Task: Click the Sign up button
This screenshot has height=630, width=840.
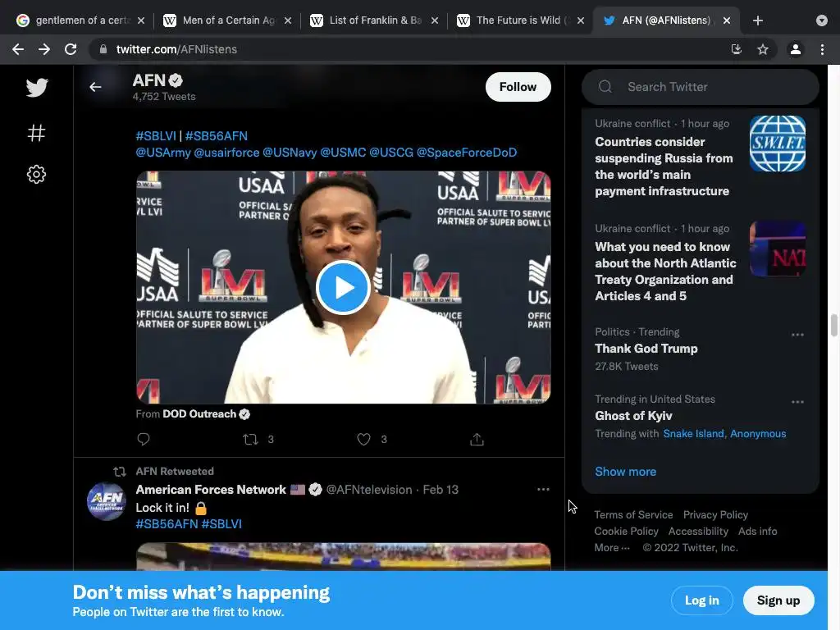Action: 778,600
